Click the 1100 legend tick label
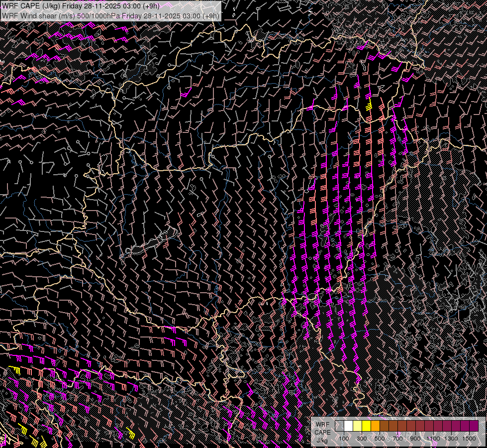 point(433,439)
